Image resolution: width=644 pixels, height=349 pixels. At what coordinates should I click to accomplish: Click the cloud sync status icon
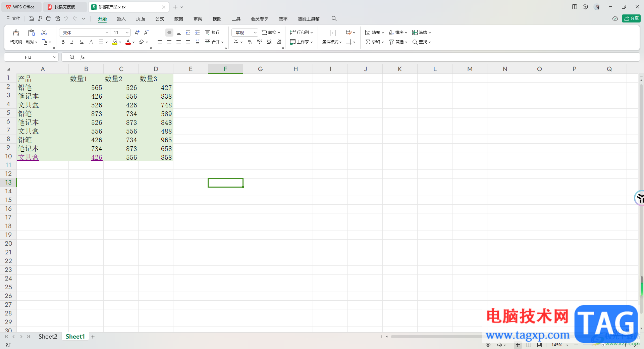[x=615, y=18]
